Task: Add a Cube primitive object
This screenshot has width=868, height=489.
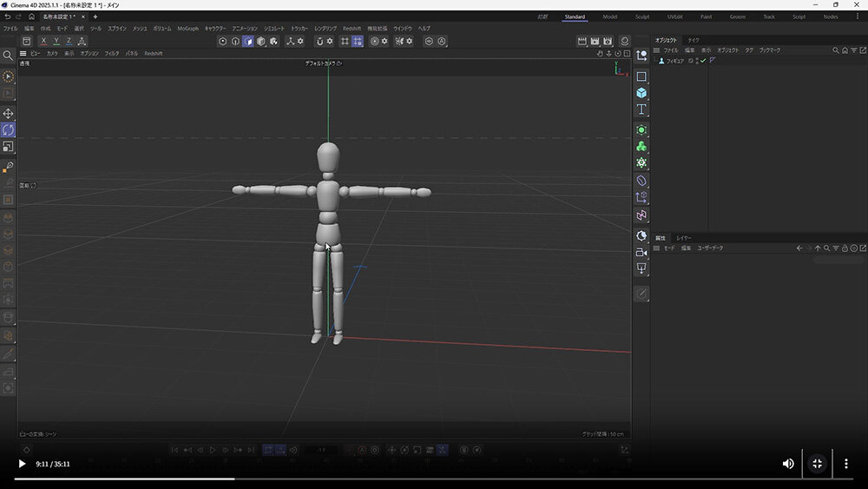Action: pyautogui.click(x=641, y=93)
